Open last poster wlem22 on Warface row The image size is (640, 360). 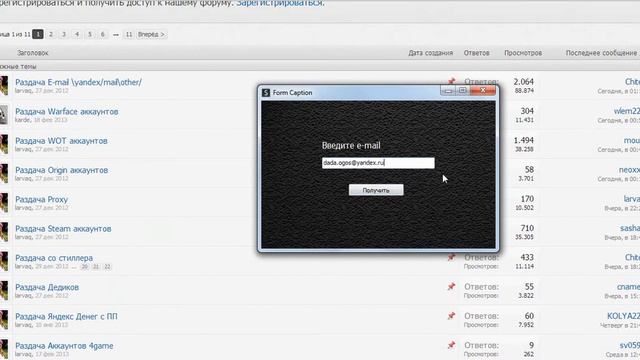tap(627, 111)
